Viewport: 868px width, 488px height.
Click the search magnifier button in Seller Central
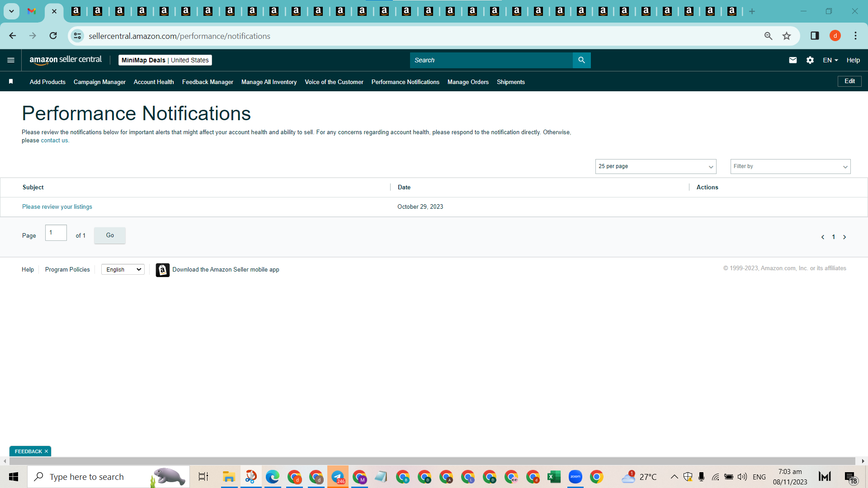[x=581, y=60]
